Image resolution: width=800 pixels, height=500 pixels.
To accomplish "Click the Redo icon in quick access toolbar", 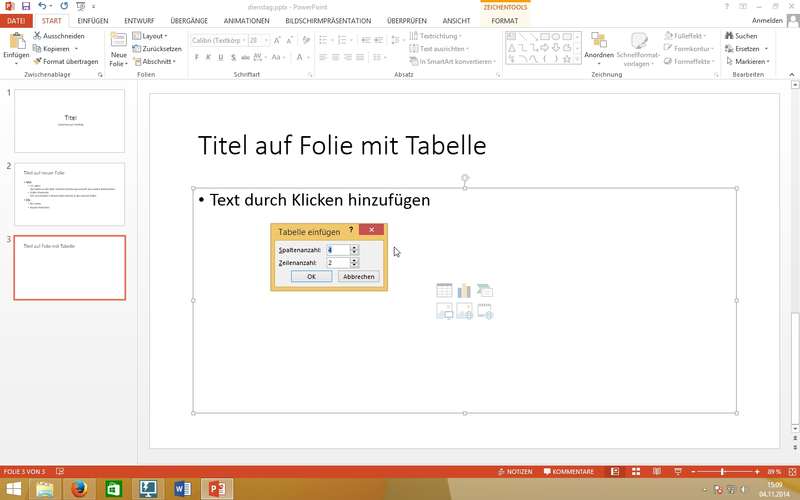I will (x=64, y=6).
